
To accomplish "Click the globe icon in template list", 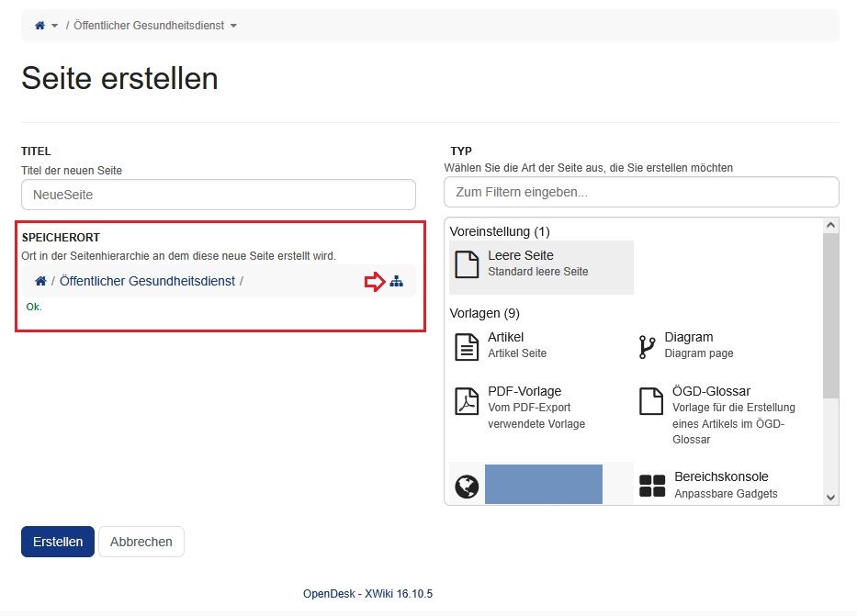I will (x=467, y=486).
